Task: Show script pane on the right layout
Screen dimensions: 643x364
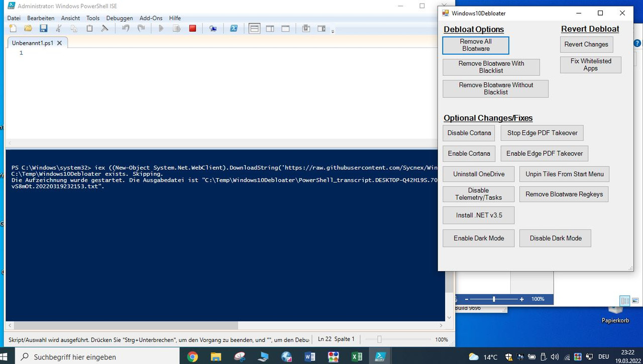Action: pyautogui.click(x=270, y=29)
